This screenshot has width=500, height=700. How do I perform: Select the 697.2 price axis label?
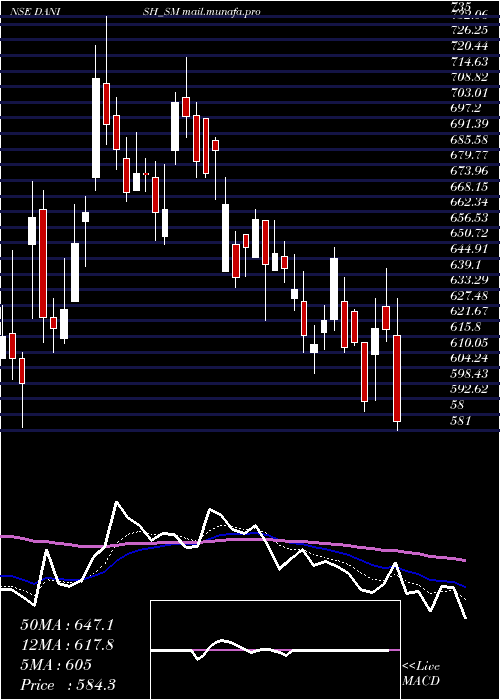coord(468,108)
